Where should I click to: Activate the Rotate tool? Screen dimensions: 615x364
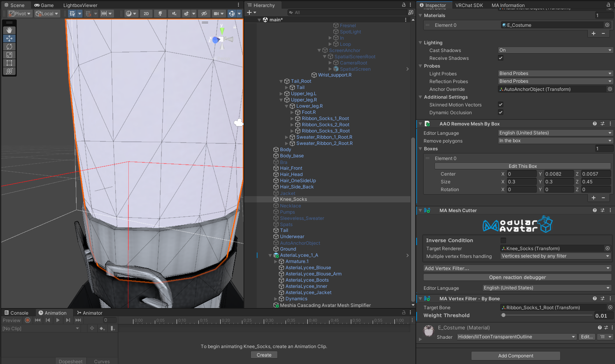click(9, 47)
